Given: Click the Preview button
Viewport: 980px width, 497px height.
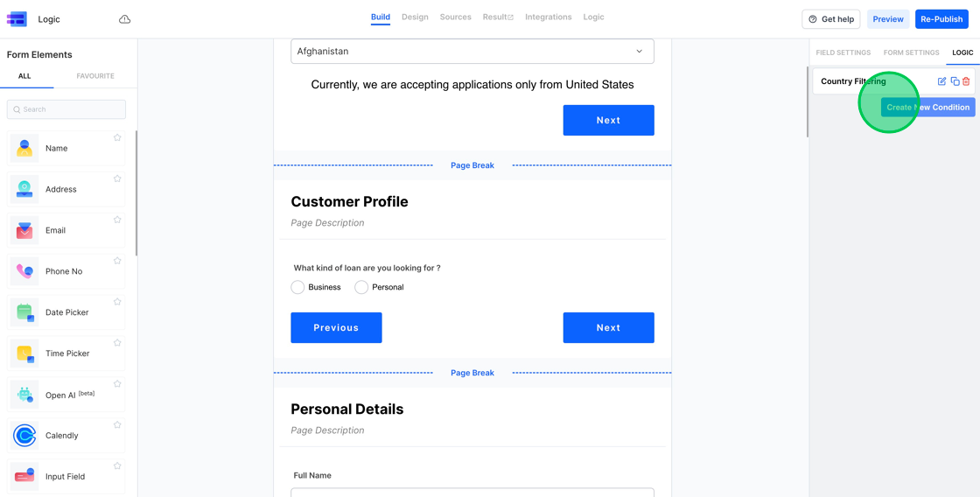Looking at the screenshot, I should pyautogui.click(x=887, y=19).
